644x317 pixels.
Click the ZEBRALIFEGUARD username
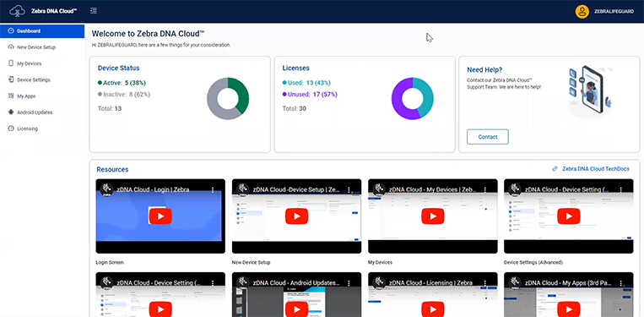(x=614, y=12)
